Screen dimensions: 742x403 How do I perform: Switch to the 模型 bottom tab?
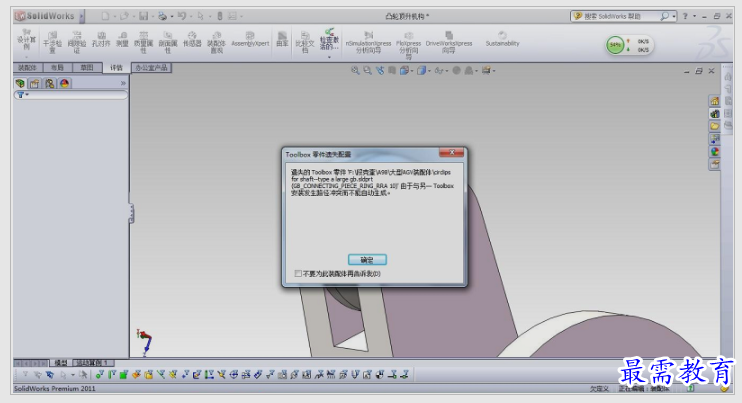click(61, 363)
